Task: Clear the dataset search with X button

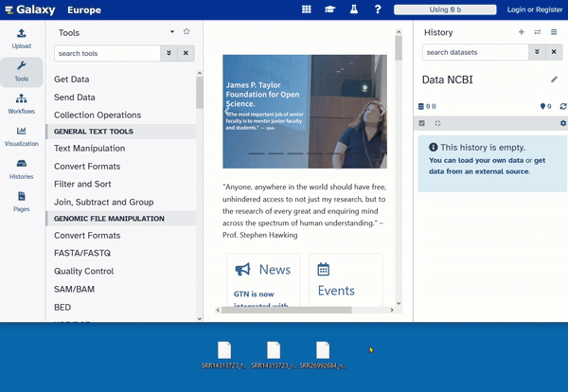Action: point(554,52)
